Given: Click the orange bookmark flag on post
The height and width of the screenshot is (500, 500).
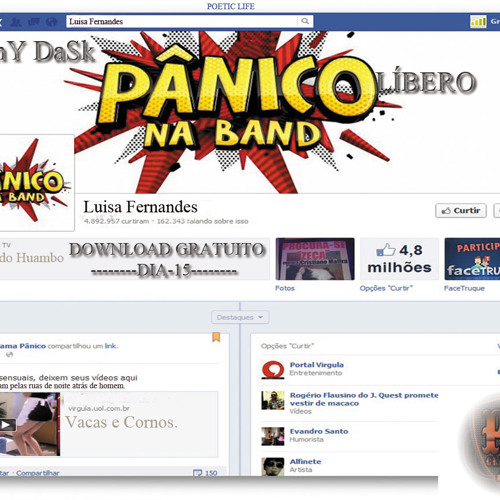Looking at the screenshot, I should click(216, 337).
